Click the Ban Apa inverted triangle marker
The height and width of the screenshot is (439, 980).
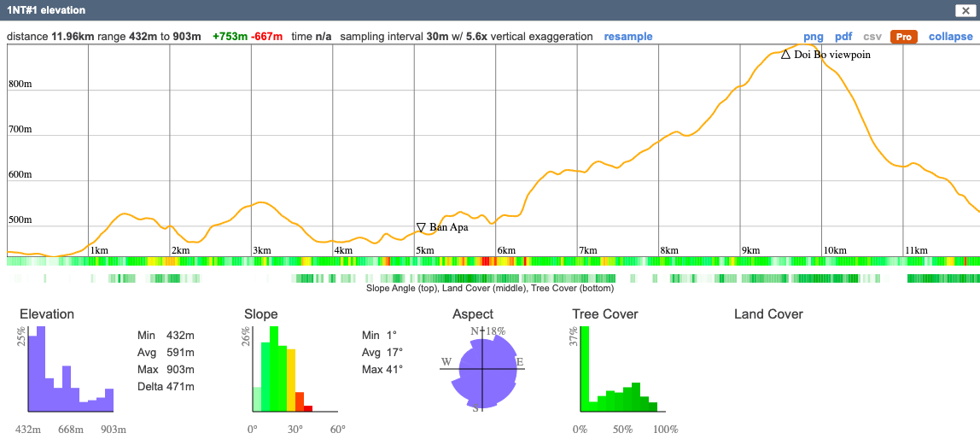pos(421,227)
